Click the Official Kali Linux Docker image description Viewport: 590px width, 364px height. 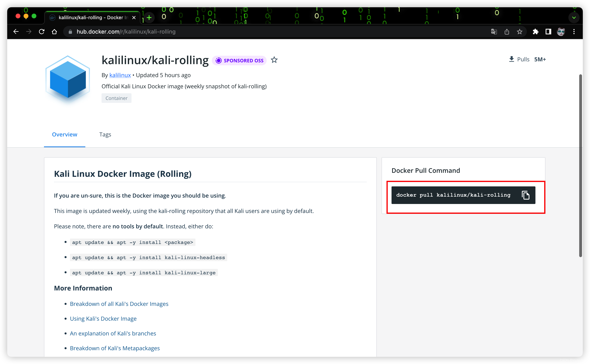tap(184, 87)
